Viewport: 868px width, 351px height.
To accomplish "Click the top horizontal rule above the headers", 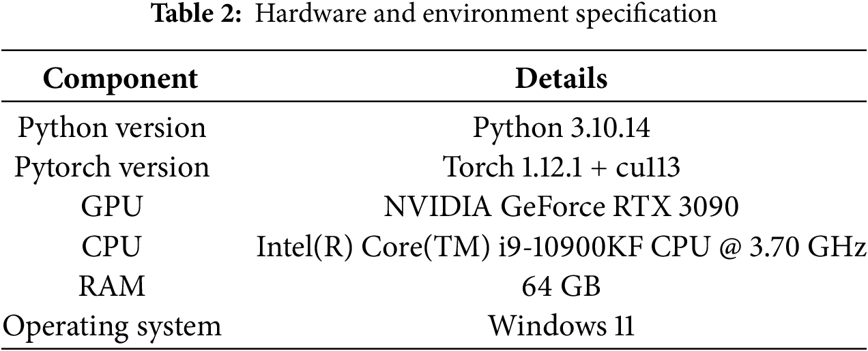I will [x=434, y=50].
